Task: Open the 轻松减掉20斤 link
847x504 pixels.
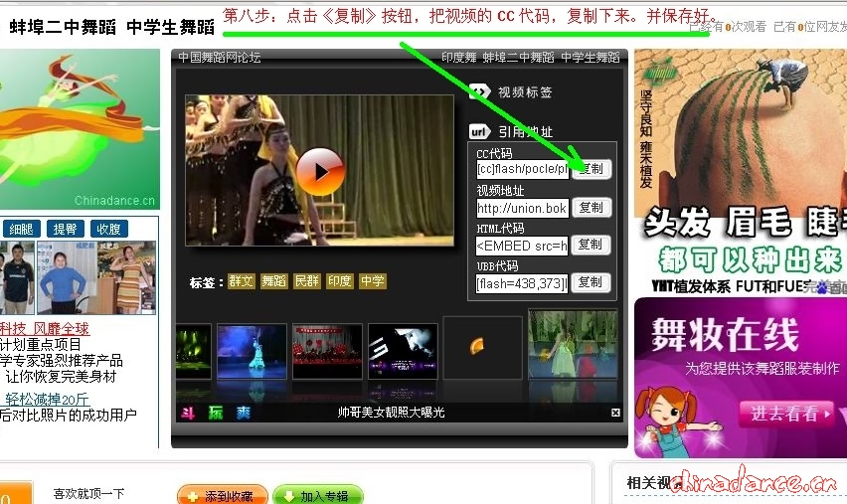Action: click(47, 400)
